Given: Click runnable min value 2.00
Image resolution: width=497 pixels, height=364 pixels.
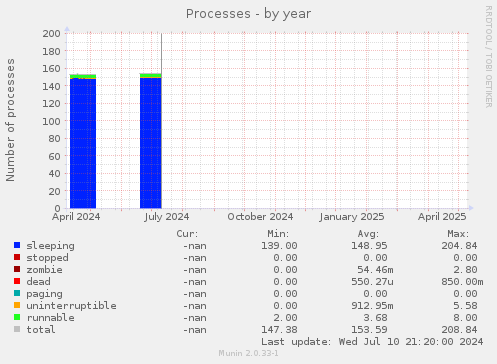Looking at the screenshot, I should click(285, 318).
